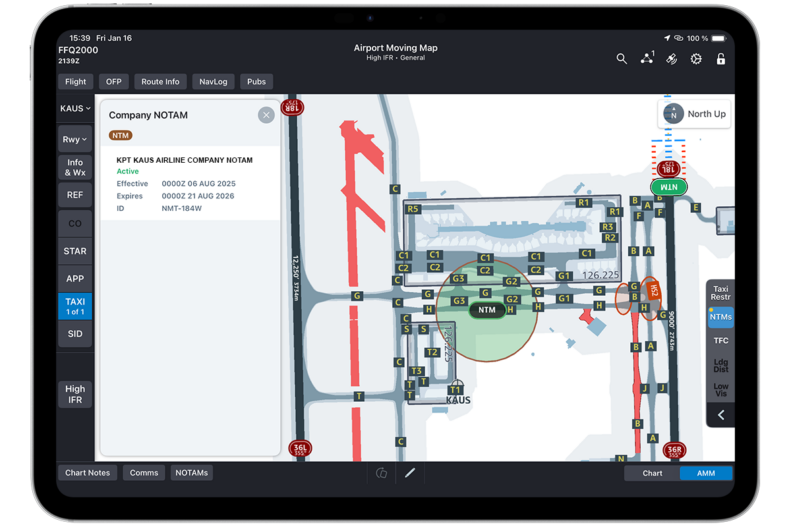Tap the North Up compass button
The height and width of the screenshot is (527, 791).
click(695, 114)
